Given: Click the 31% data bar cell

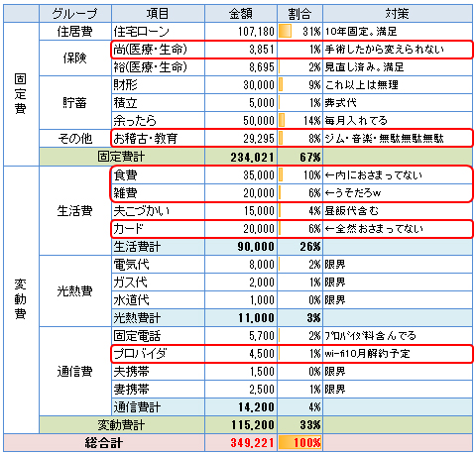Looking at the screenshot, I should pos(299,32).
